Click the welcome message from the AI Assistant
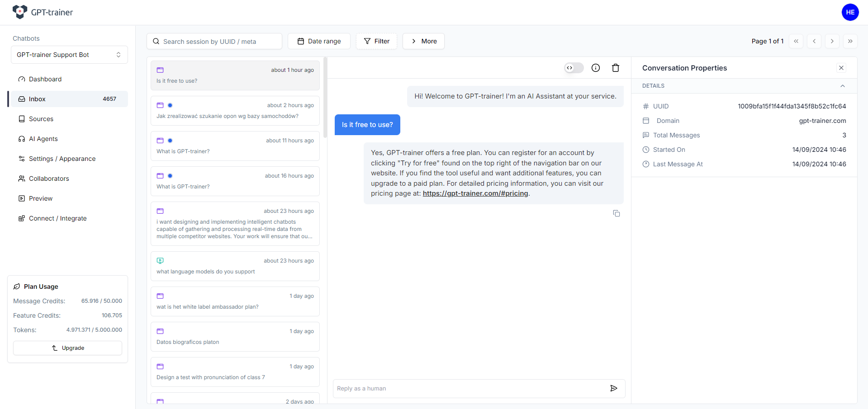 tap(515, 96)
